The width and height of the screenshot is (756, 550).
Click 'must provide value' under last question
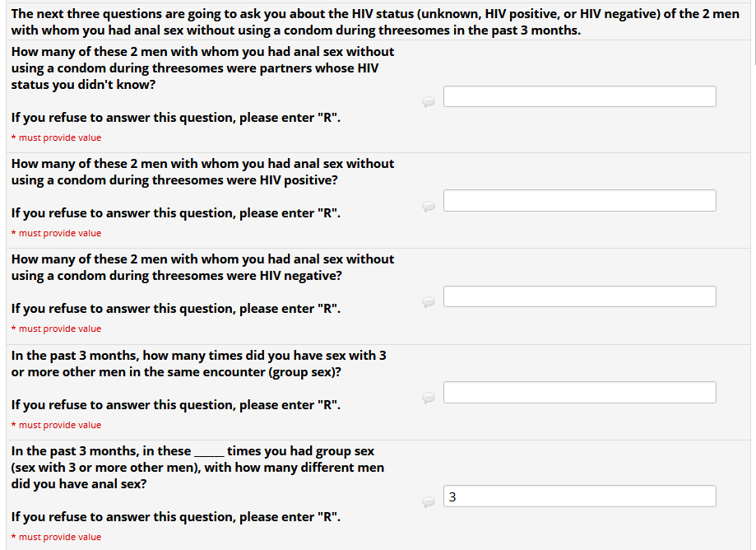(x=59, y=538)
